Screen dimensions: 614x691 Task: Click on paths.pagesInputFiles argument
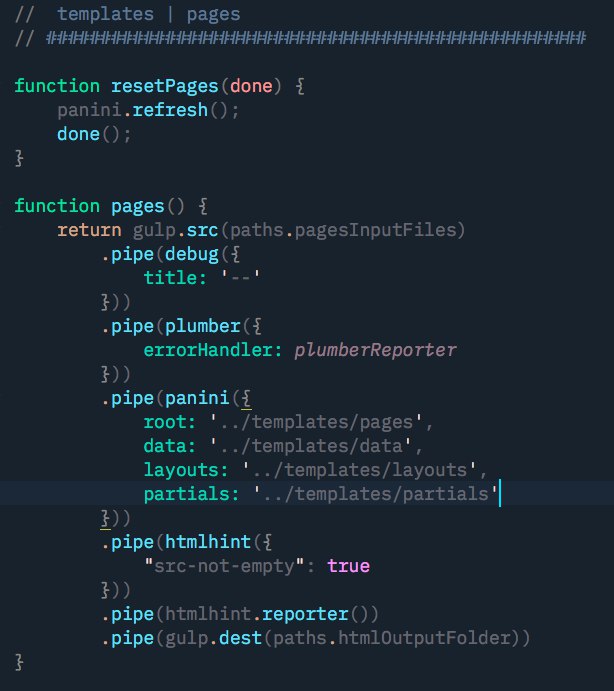(347, 230)
